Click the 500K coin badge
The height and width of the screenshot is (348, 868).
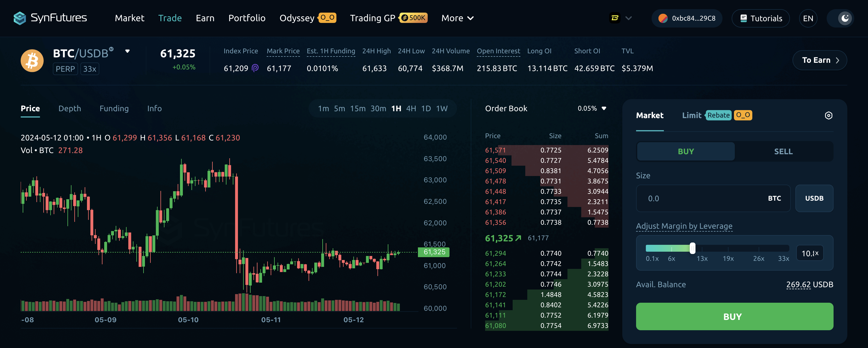(x=413, y=18)
